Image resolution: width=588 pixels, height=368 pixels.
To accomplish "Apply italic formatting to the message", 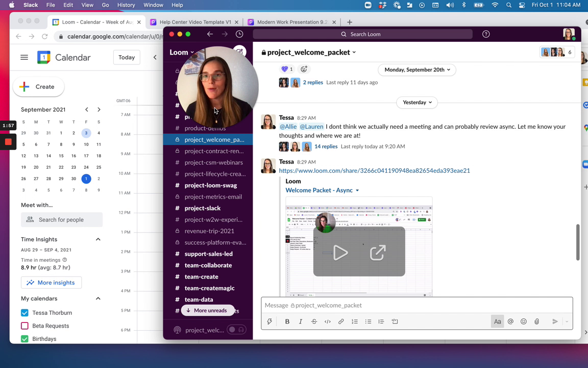I will [x=300, y=321].
